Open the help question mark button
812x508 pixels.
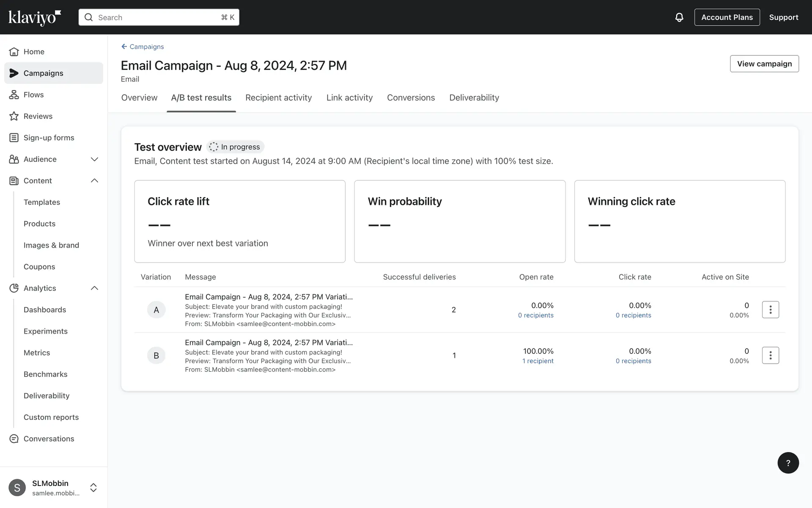(788, 463)
